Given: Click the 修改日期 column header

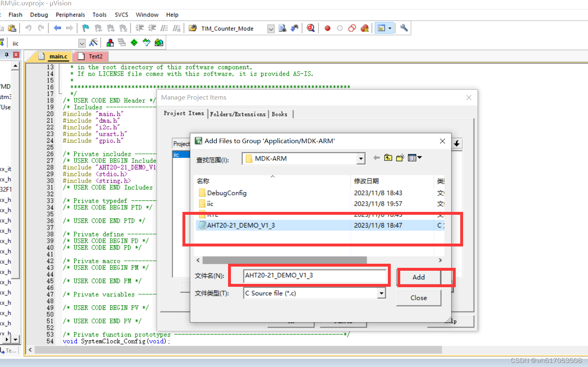Looking at the screenshot, I should pyautogui.click(x=367, y=181).
